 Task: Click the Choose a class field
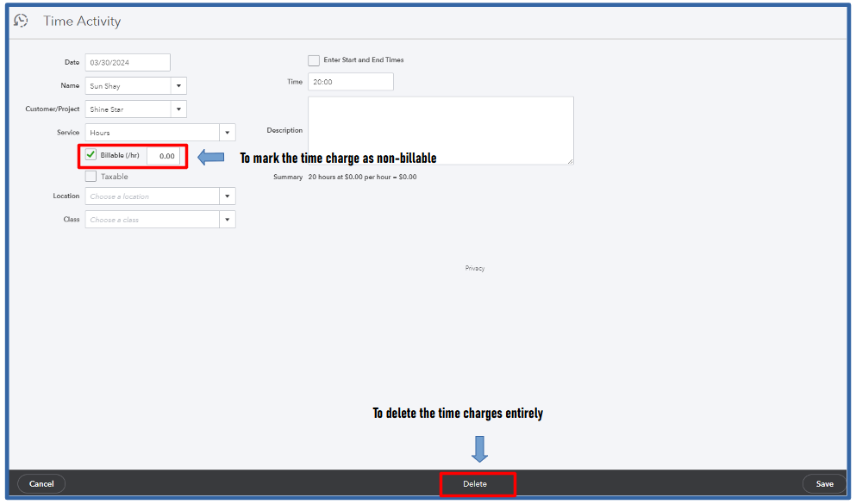point(153,220)
